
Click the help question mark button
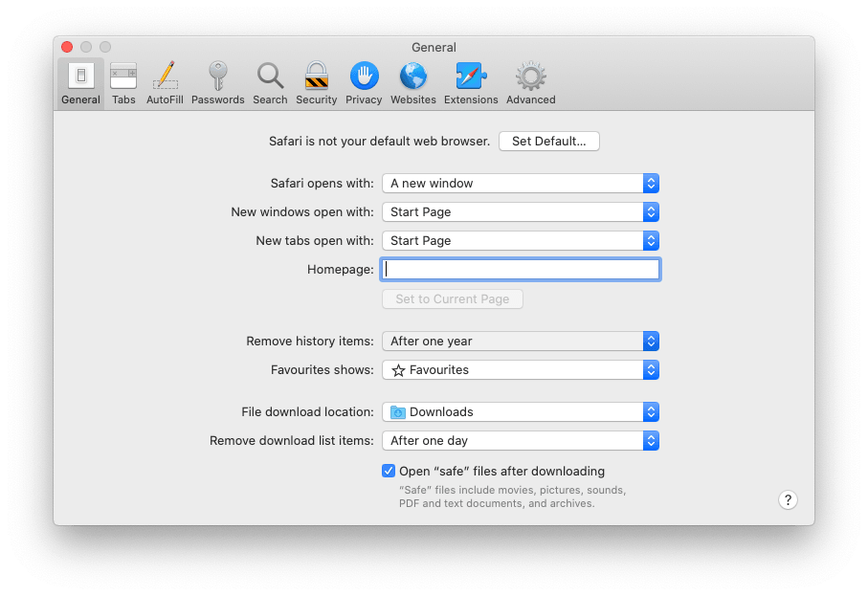(788, 499)
